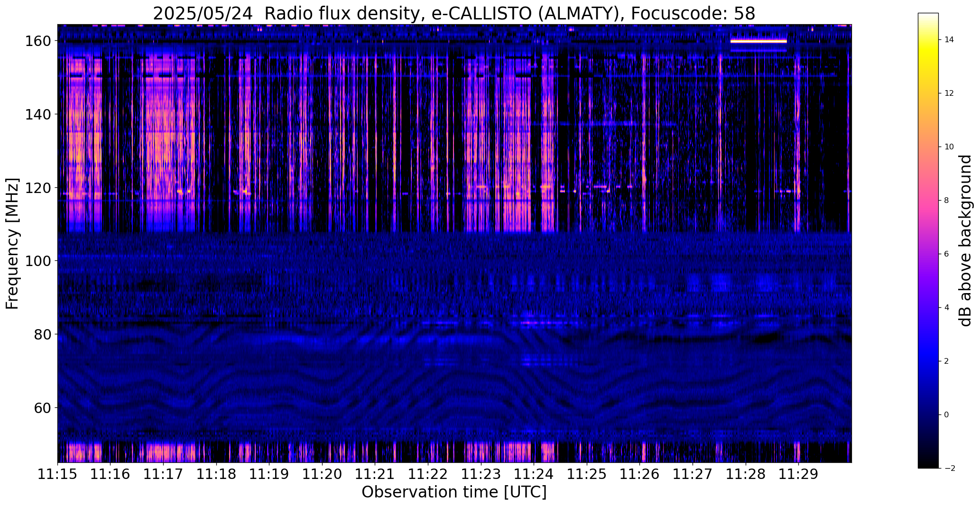Click the colorbar tick label −2
Screen dimensions: 980x506
[949, 469]
